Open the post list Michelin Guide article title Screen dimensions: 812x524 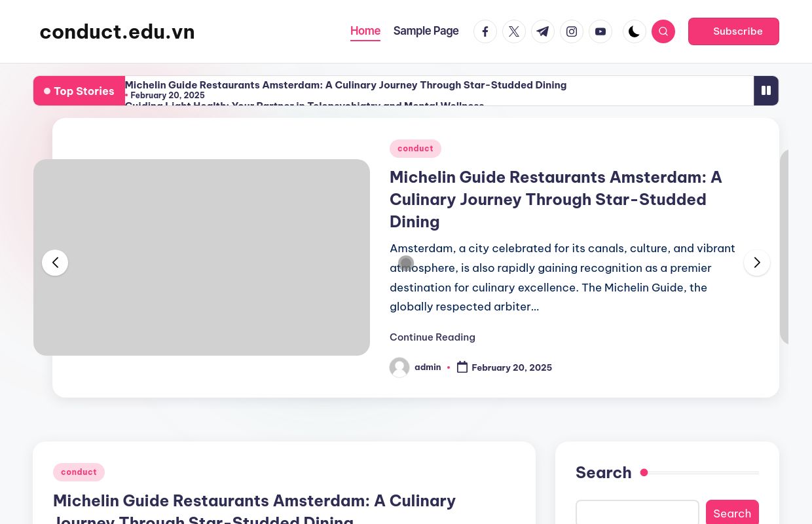click(x=254, y=511)
